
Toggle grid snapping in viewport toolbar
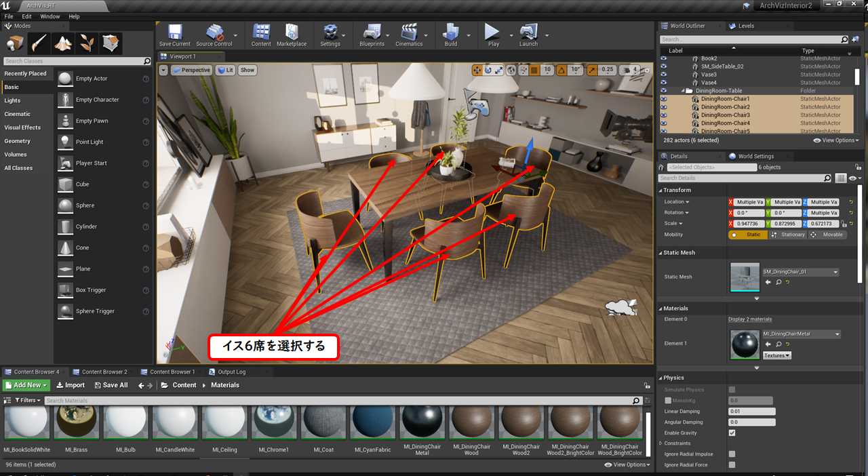(534, 70)
